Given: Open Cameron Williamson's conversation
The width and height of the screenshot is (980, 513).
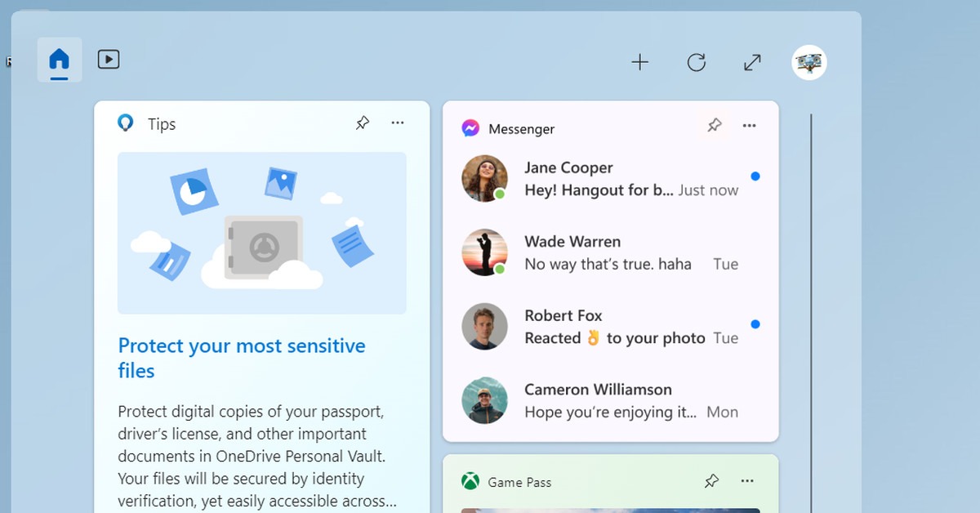Looking at the screenshot, I should pos(611,400).
